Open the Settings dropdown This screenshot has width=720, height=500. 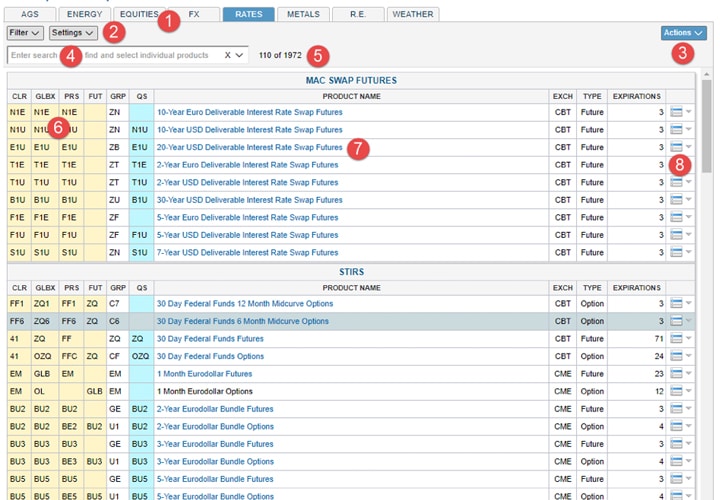(73, 33)
